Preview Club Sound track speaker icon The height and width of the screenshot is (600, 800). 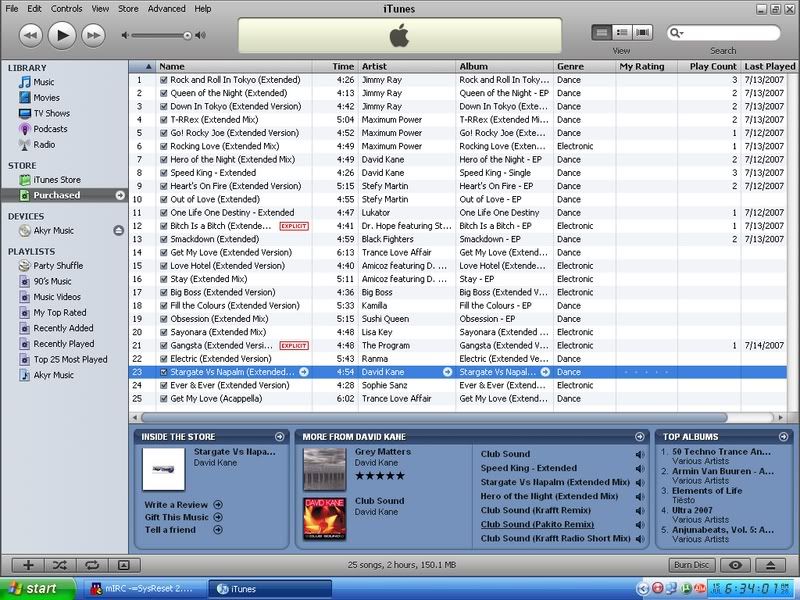(639, 454)
